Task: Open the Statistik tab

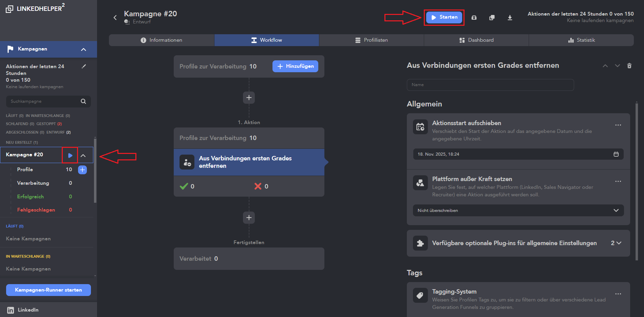Action: 581,40
